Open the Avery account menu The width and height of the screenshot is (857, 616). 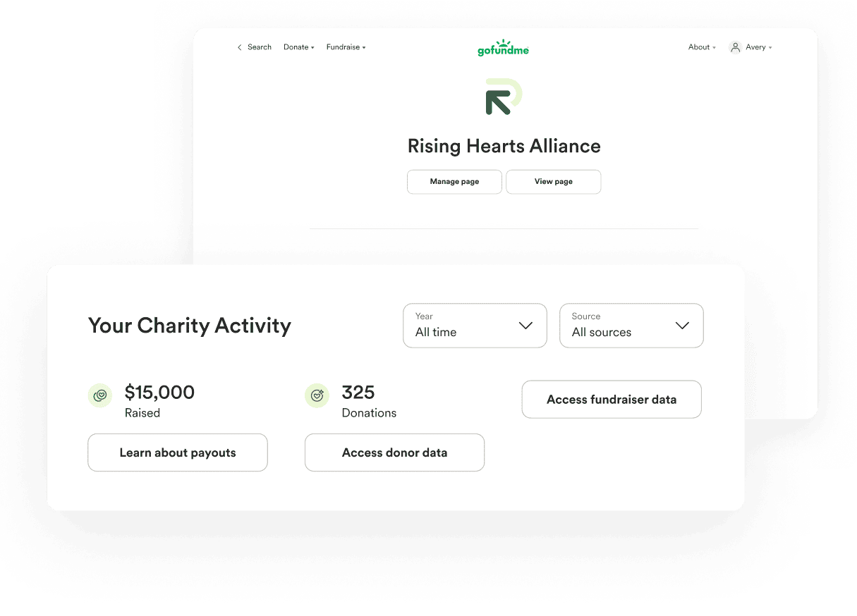pyautogui.click(x=750, y=47)
